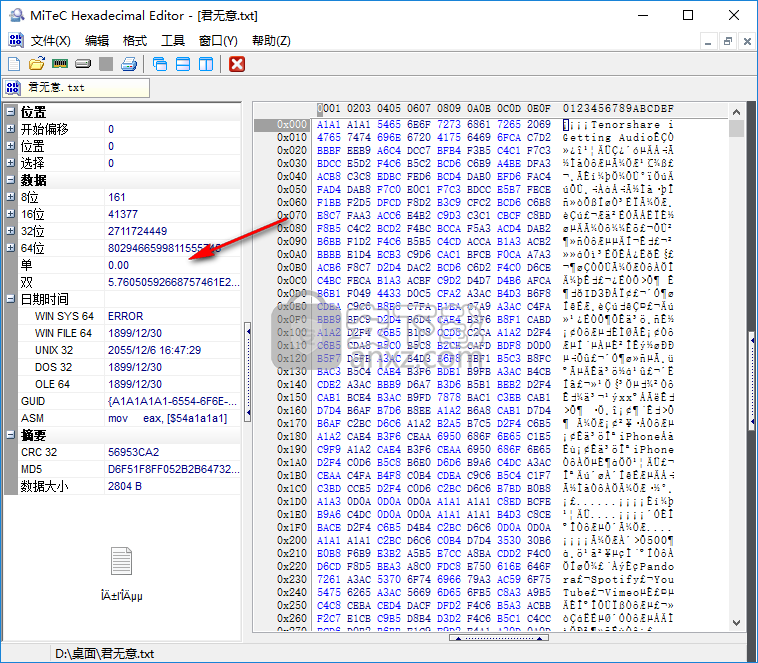Click the hex view scrollbar thumb
Viewport: 758px width, 663px height.
[x=736, y=129]
